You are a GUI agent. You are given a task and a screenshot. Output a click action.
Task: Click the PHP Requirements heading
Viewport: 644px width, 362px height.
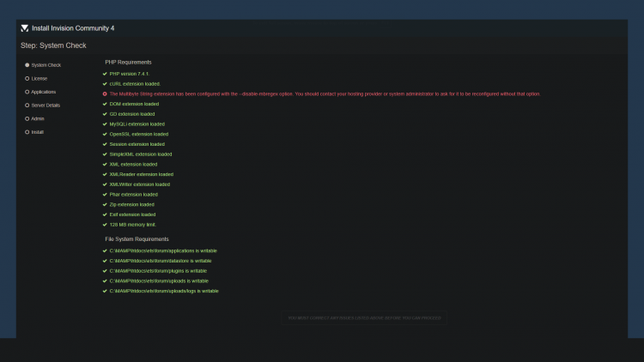128,62
